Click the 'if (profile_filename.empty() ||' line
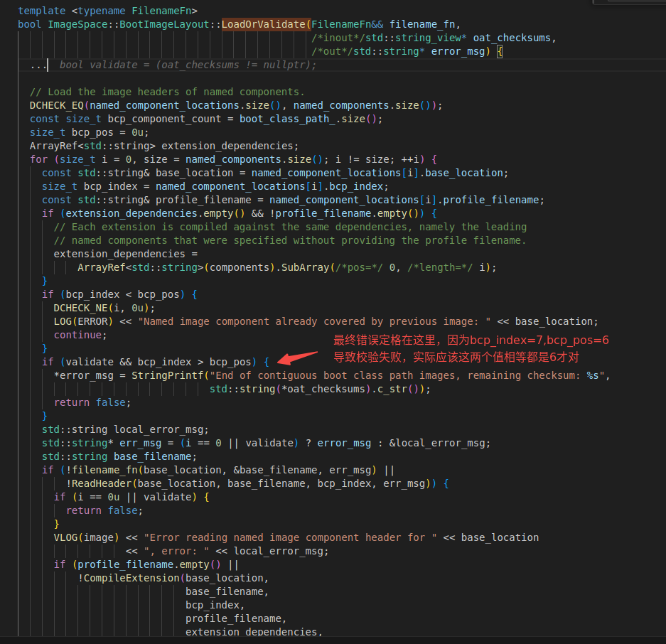Image resolution: width=666 pixels, height=644 pixels. (x=146, y=565)
